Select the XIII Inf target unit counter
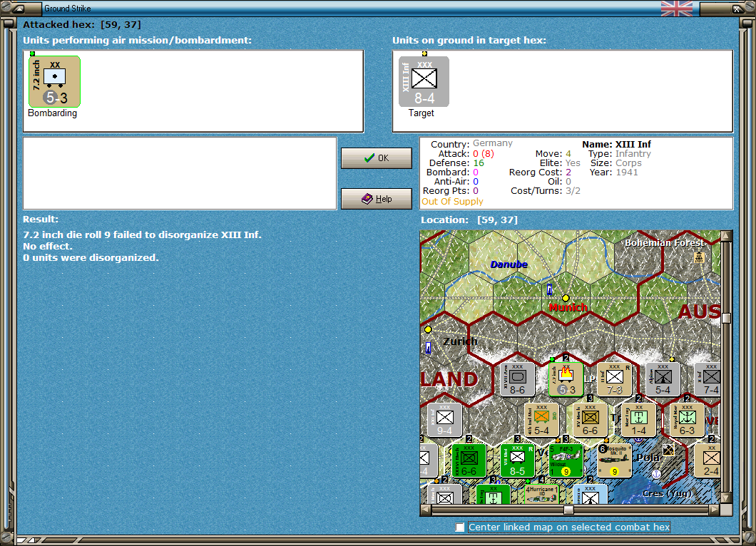The width and height of the screenshot is (756, 546). point(424,81)
